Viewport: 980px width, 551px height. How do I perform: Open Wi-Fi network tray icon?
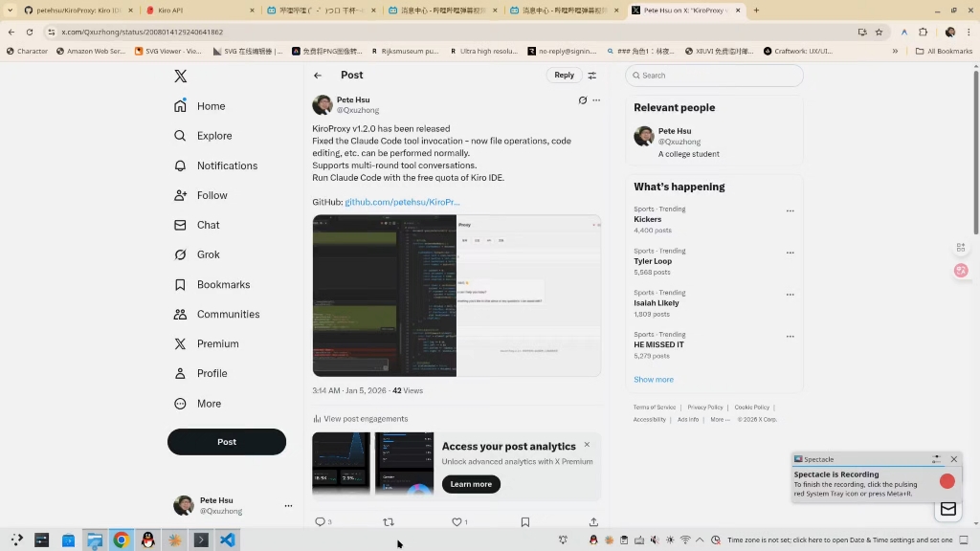[x=685, y=540]
